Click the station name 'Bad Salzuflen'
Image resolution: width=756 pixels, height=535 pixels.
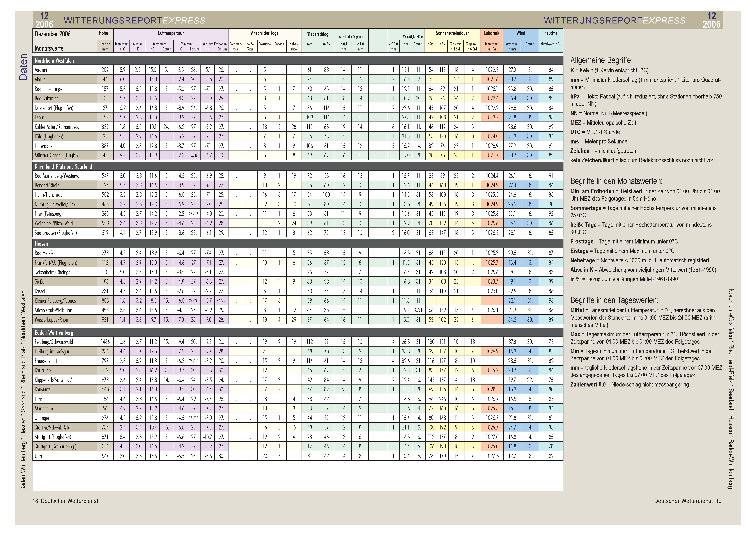coord(46,98)
